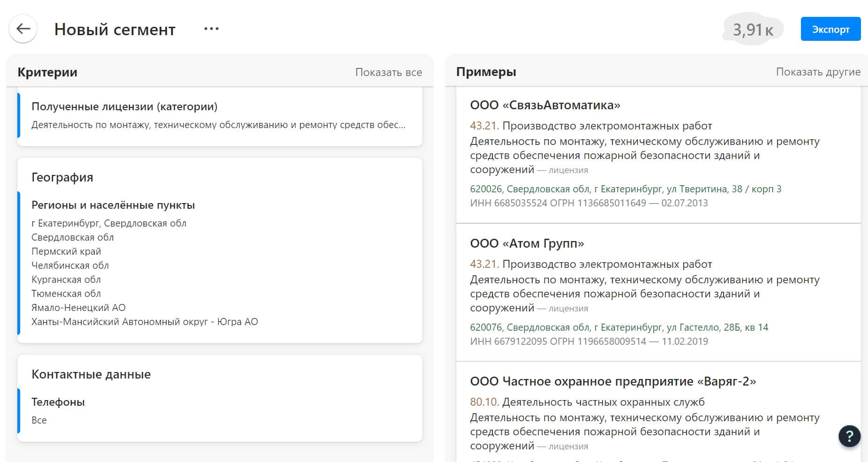Click the География section heading
This screenshot has width=868, height=462.
(62, 177)
